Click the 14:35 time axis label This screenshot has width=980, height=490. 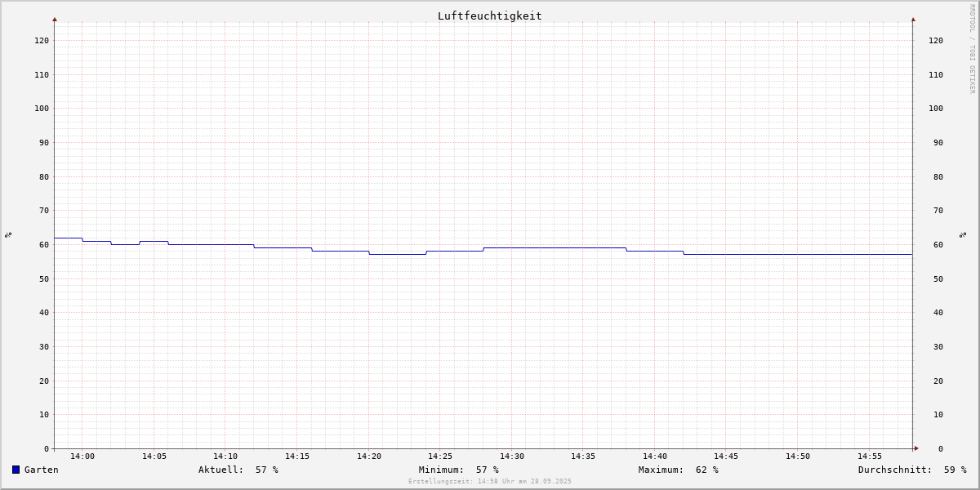[x=583, y=457]
